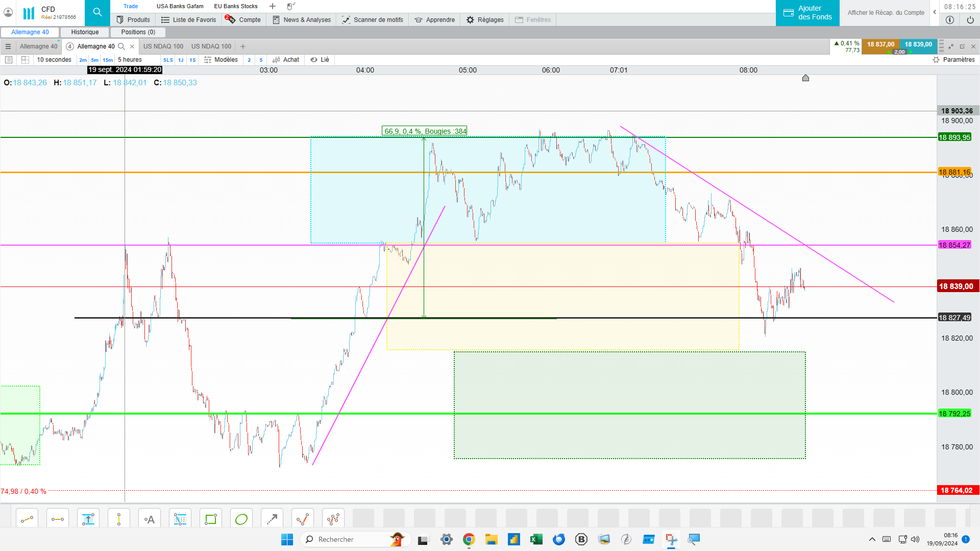Open the Modèles templates dropdown
The width and height of the screenshot is (980, 551).
click(x=221, y=60)
